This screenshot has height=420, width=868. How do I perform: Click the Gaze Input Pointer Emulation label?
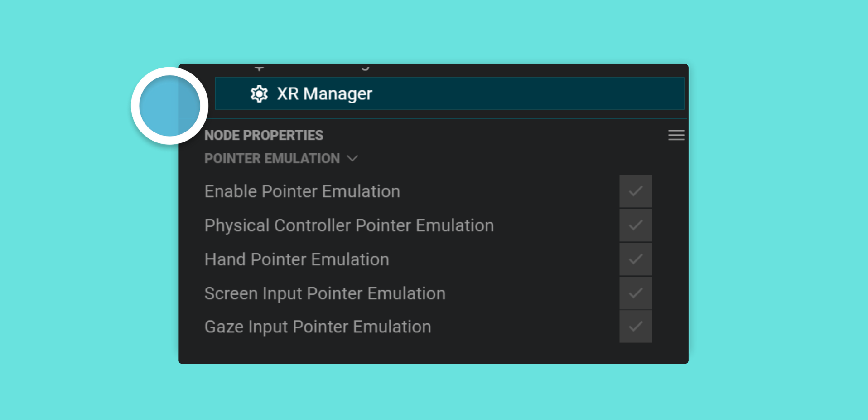pos(318,327)
